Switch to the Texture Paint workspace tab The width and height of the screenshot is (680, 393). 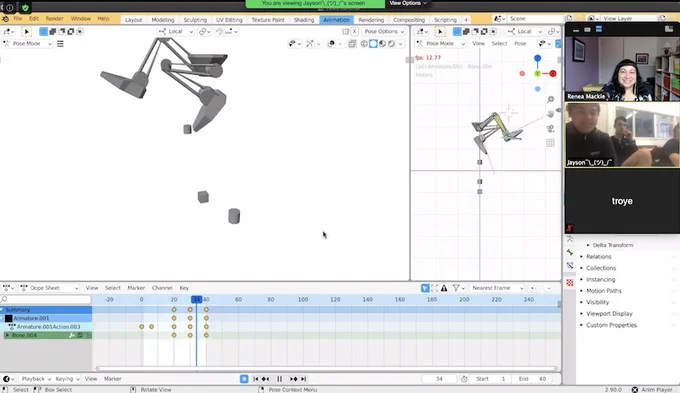[268, 20]
